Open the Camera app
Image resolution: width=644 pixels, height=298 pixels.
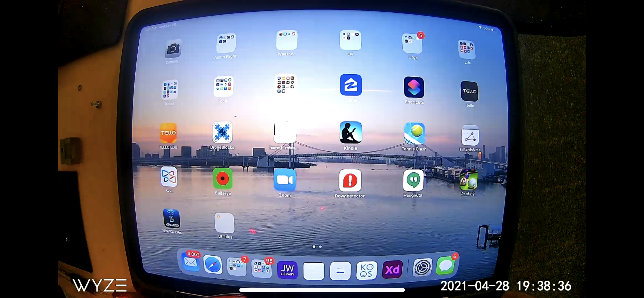173,49
